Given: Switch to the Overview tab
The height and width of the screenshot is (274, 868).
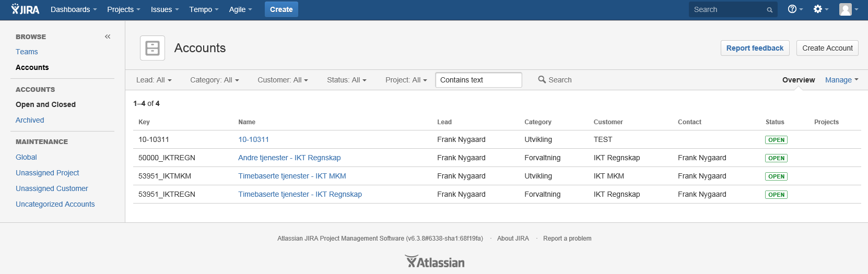Looking at the screenshot, I should (x=799, y=80).
